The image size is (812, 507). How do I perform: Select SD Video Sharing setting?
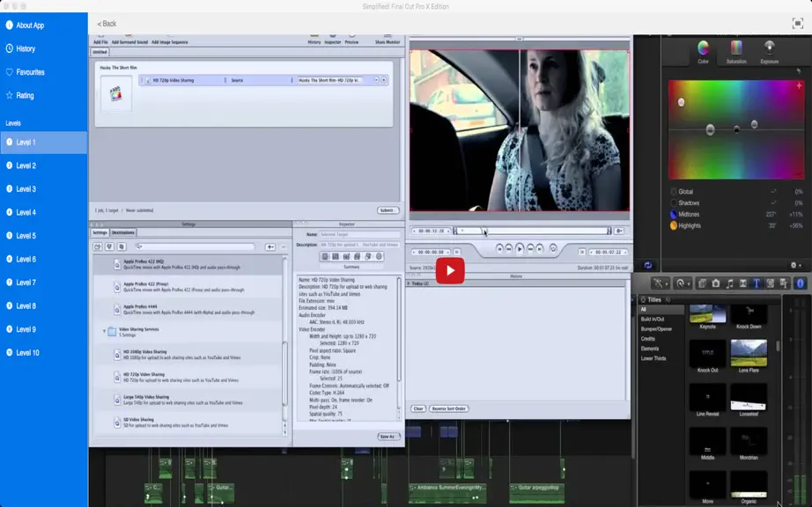[188, 422]
